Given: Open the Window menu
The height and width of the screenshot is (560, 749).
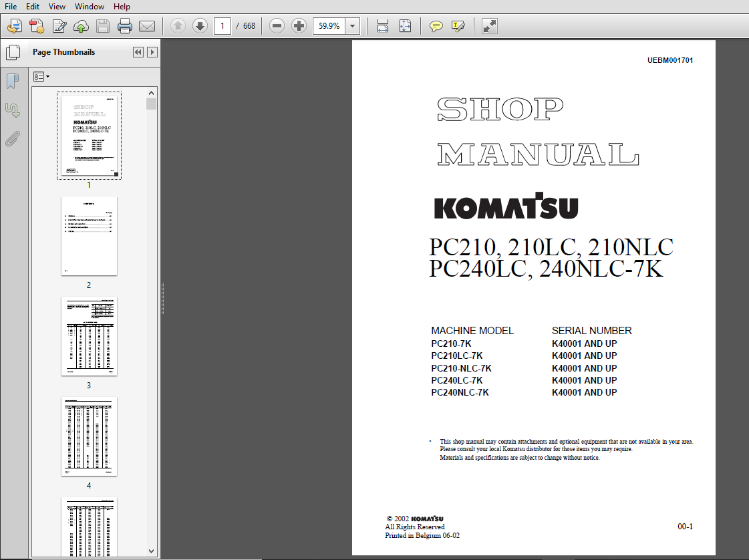Looking at the screenshot, I should pos(90,6).
